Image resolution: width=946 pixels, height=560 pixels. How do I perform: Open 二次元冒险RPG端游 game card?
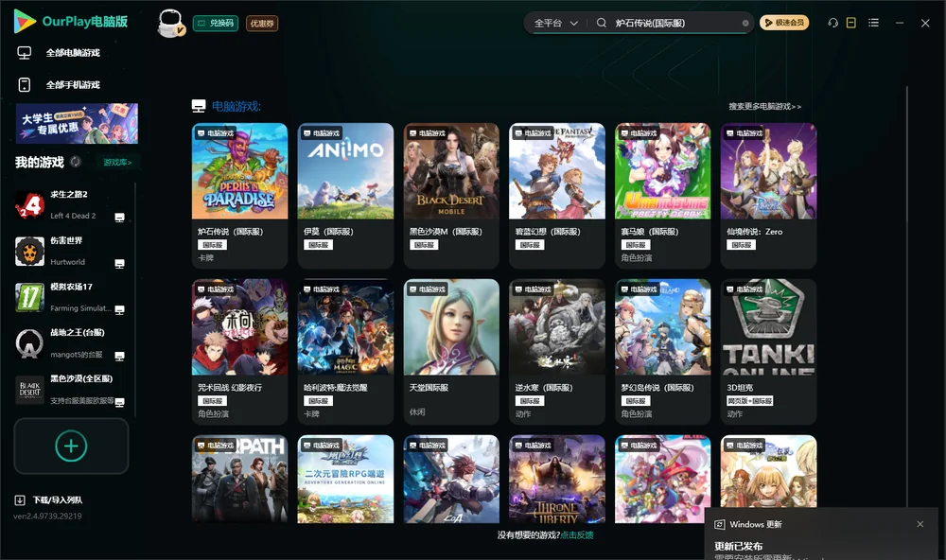(345, 480)
